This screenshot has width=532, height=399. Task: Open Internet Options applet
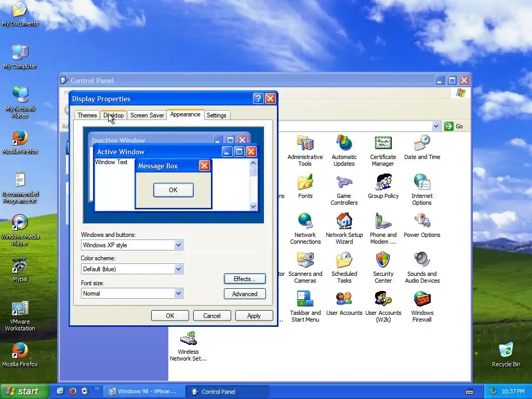point(422,190)
